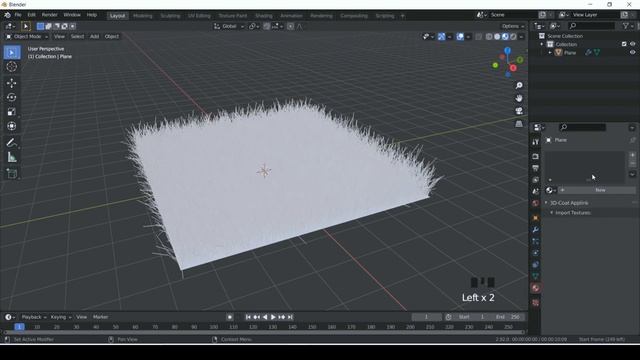The image size is (640, 360).
Task: Toggle X-ray mode
Action: click(479, 37)
